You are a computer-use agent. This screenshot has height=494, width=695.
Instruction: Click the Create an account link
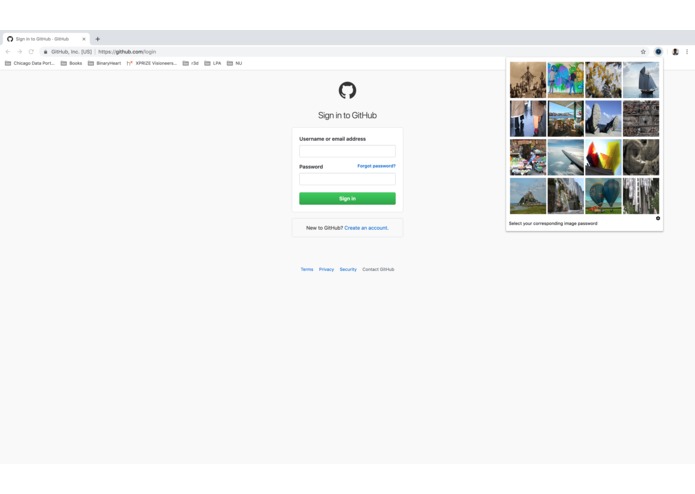click(x=366, y=228)
